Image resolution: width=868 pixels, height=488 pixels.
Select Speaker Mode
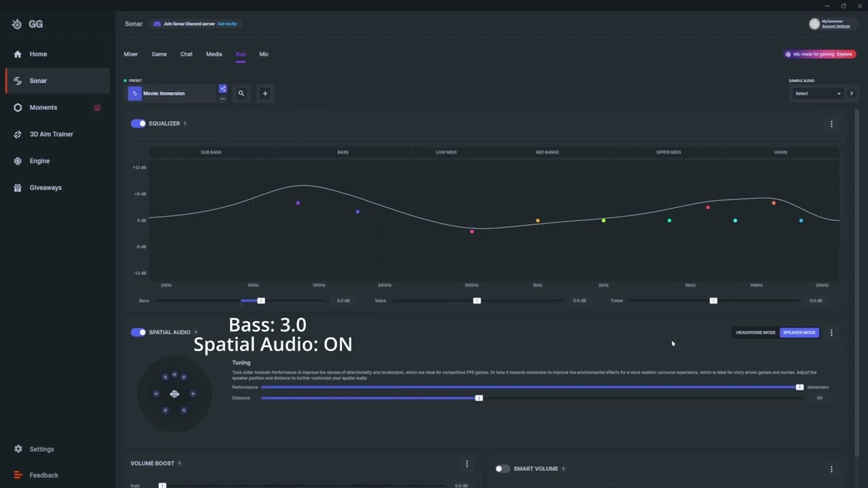coord(800,333)
